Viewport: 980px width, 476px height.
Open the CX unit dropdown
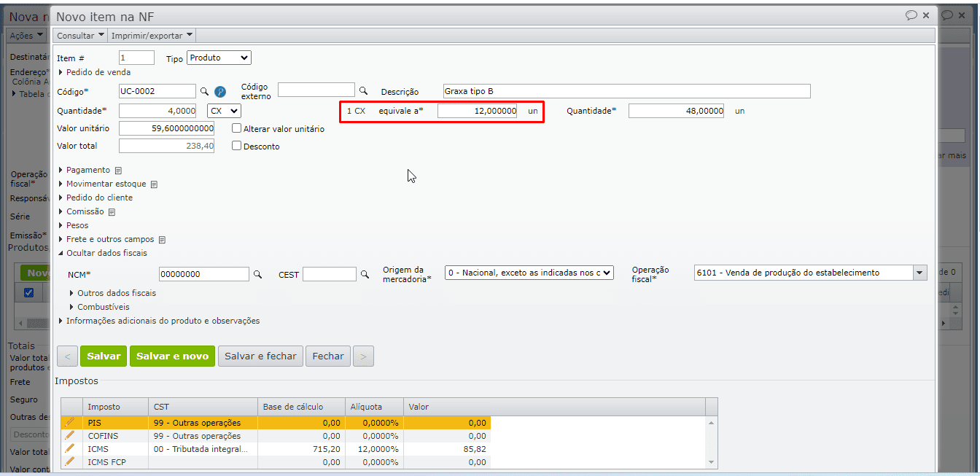coord(224,111)
